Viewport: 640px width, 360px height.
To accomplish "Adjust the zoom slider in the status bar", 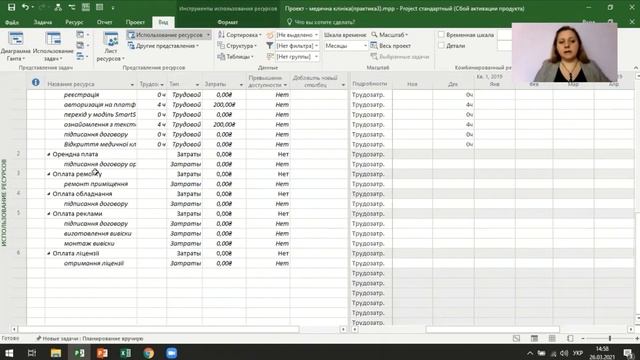I will click(610, 338).
